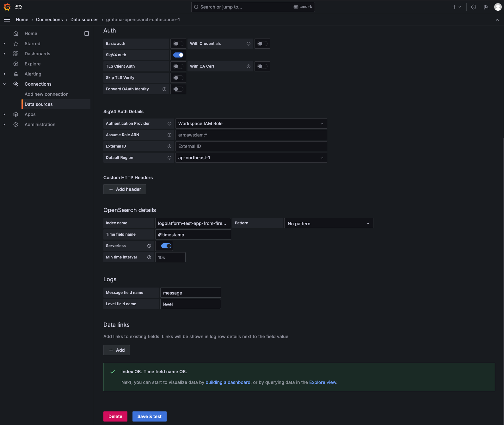Show info tooltip for Assume Role ARN

169,135
